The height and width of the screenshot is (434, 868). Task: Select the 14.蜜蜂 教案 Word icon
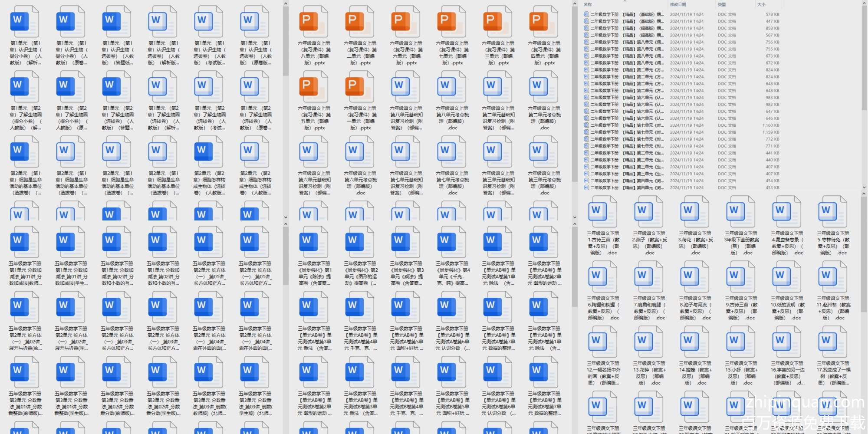click(x=695, y=342)
